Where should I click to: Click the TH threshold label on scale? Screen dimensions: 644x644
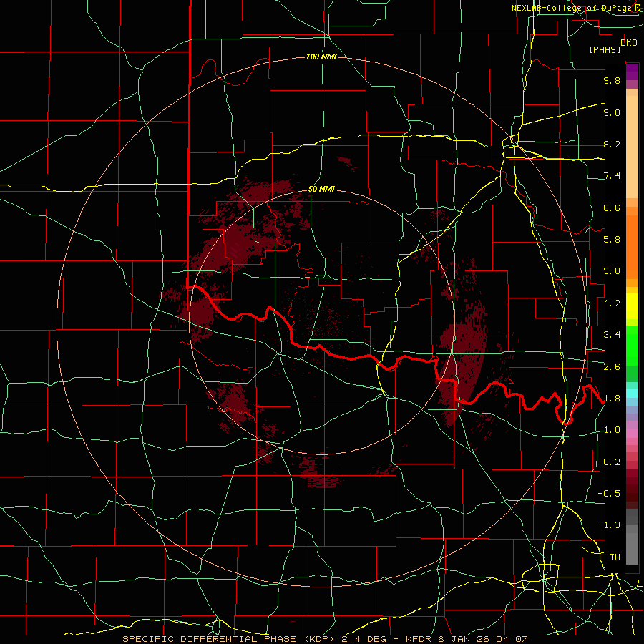coord(615,557)
